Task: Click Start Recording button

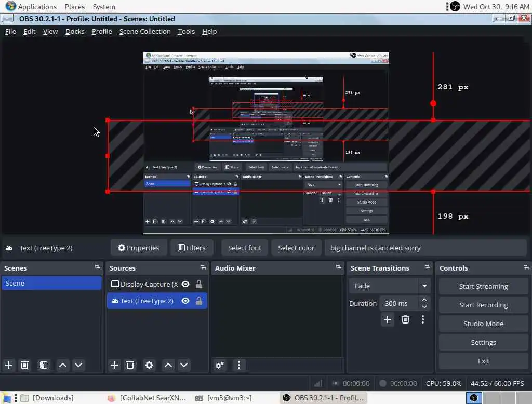Action: pos(484,305)
